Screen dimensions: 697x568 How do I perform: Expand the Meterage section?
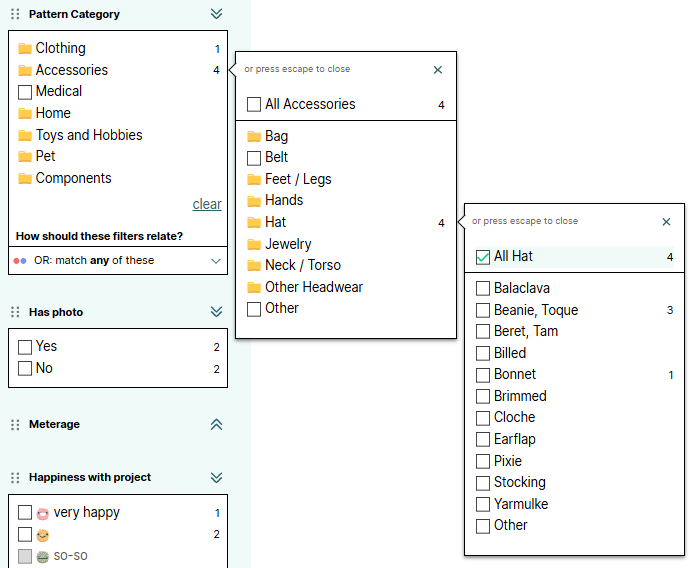[216, 424]
